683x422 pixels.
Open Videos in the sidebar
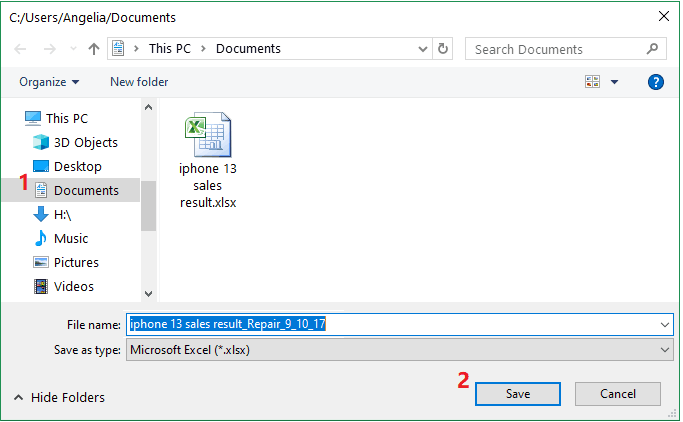point(74,286)
